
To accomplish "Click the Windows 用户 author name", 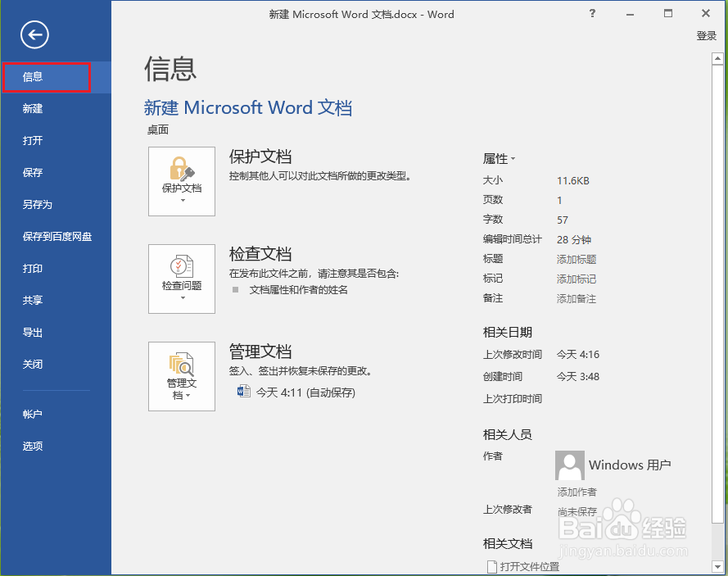I will [x=630, y=465].
